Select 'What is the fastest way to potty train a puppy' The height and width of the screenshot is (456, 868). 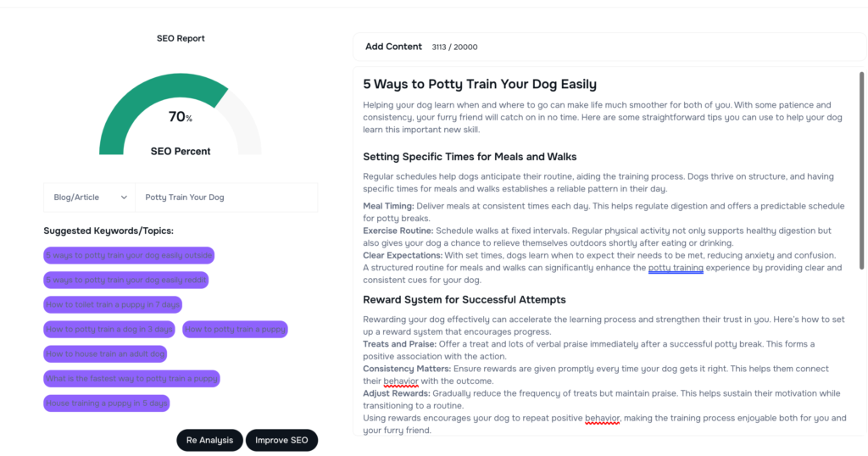(131, 378)
